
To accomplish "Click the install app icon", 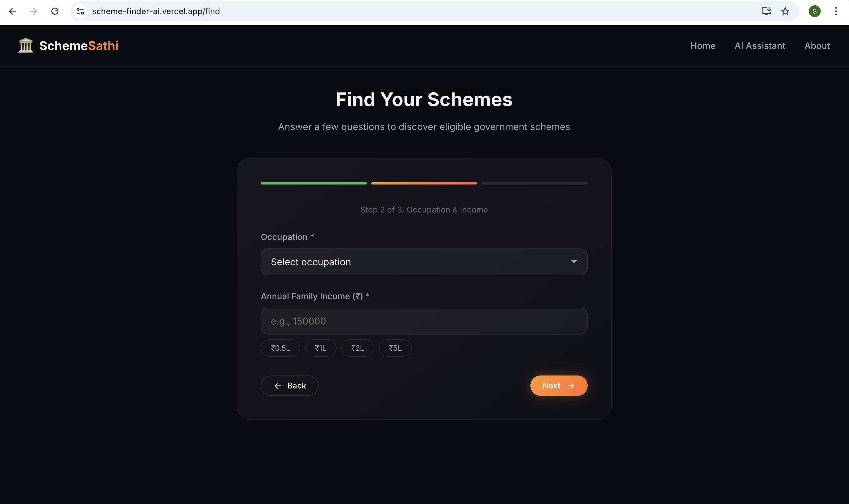I will 766,11.
